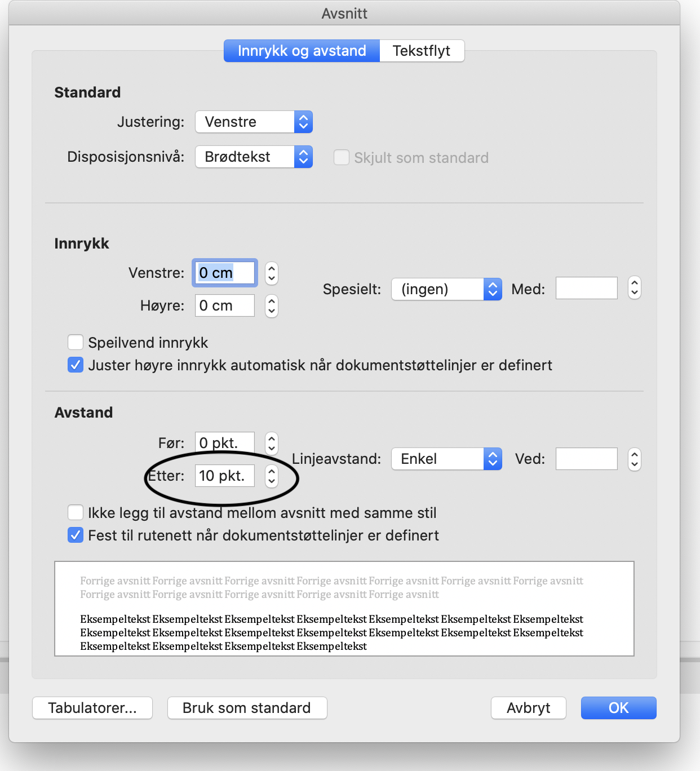Increase the Venstre indent value
The image size is (700, 771).
click(x=271, y=269)
